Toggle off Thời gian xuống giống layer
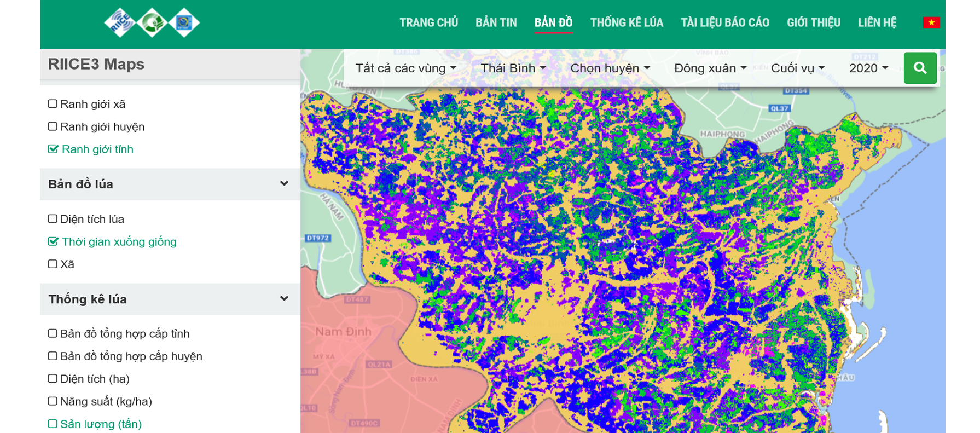This screenshot has width=980, height=433. point(53,241)
